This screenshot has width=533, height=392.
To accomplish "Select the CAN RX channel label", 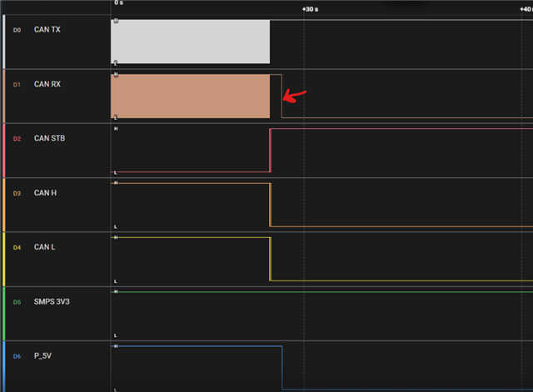I will [x=47, y=84].
